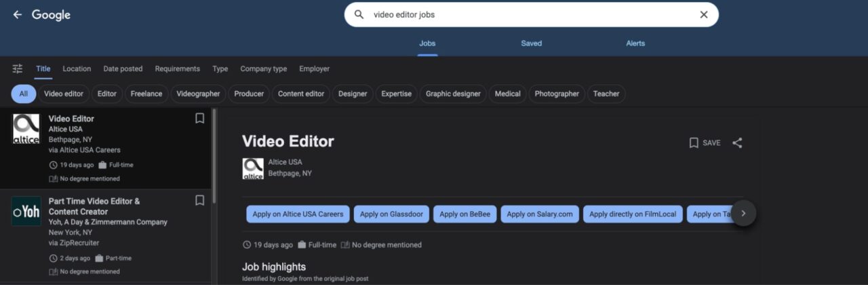Image resolution: width=868 pixels, height=285 pixels.
Task: Select the Company type filter category
Action: click(264, 69)
